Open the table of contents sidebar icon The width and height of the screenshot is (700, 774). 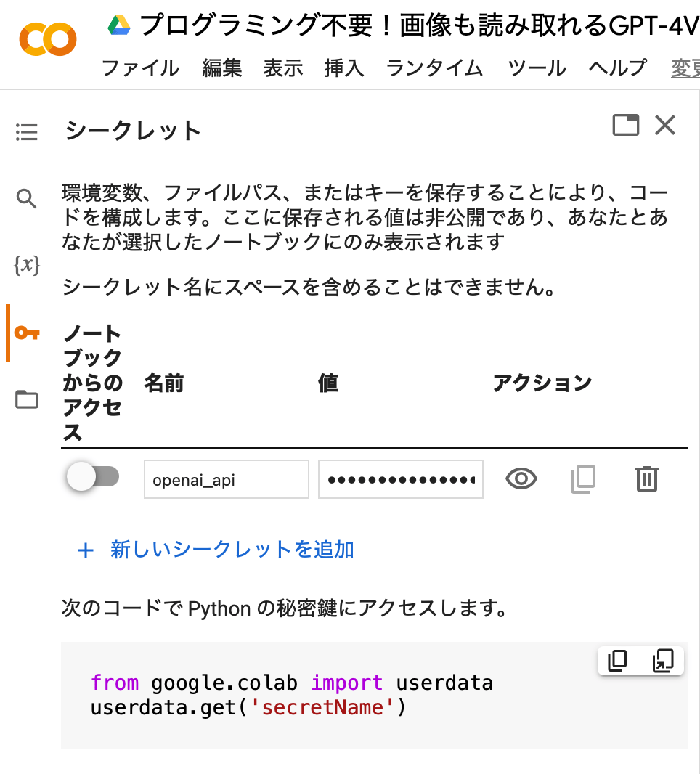click(x=27, y=132)
